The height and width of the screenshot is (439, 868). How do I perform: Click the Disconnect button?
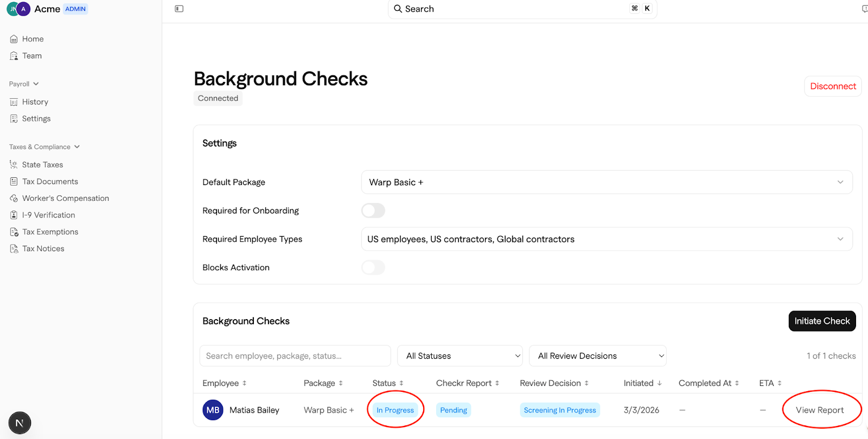[x=833, y=86]
